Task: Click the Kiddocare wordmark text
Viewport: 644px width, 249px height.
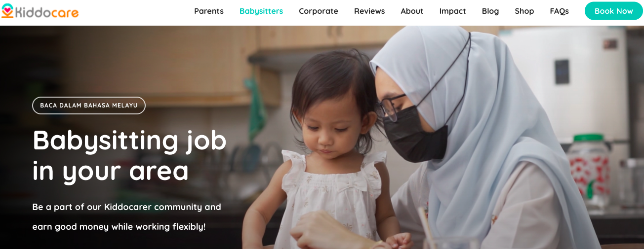Action: [x=47, y=12]
